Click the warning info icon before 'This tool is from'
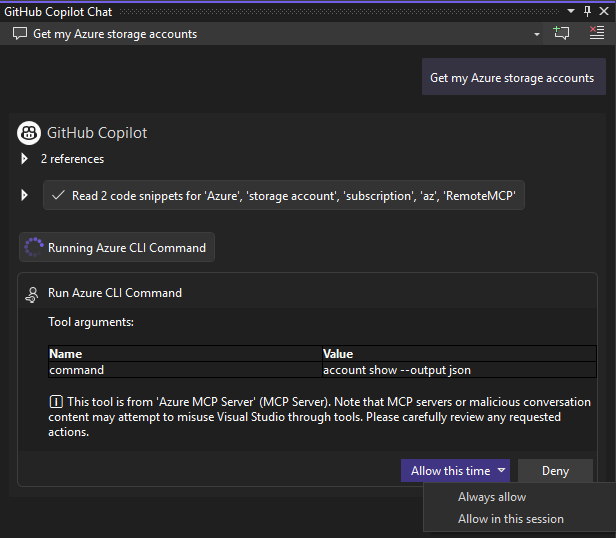Screen dimensions: 616x538 [56, 402]
